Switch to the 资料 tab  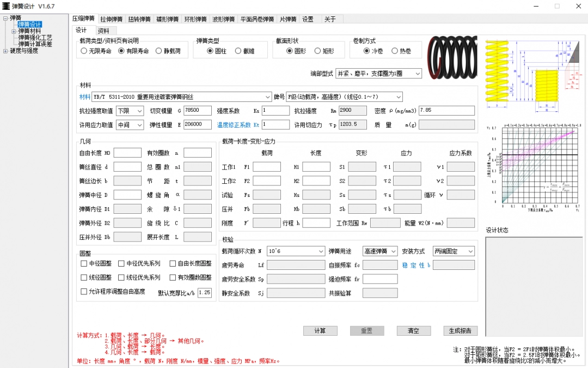point(105,31)
